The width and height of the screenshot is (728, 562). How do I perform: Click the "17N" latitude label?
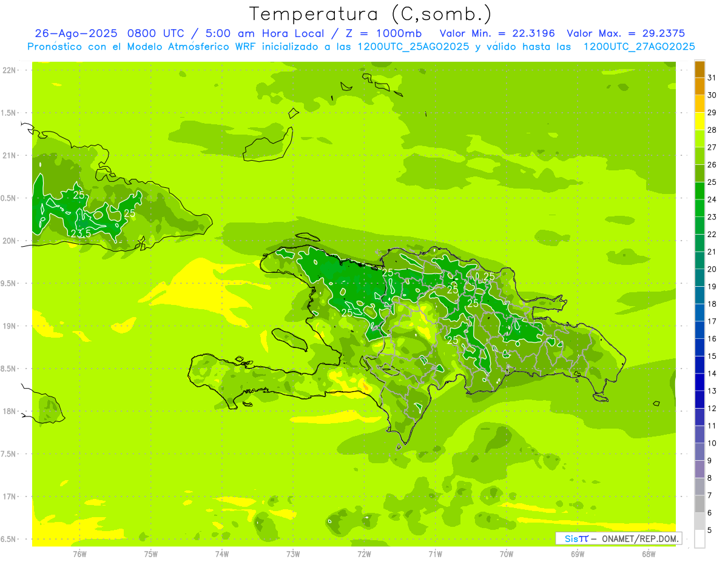coord(9,497)
